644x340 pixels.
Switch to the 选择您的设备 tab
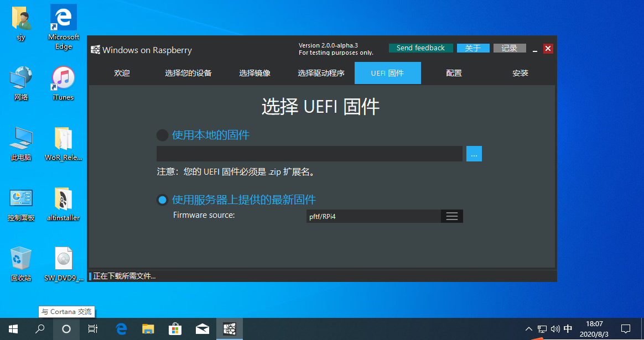click(x=188, y=73)
